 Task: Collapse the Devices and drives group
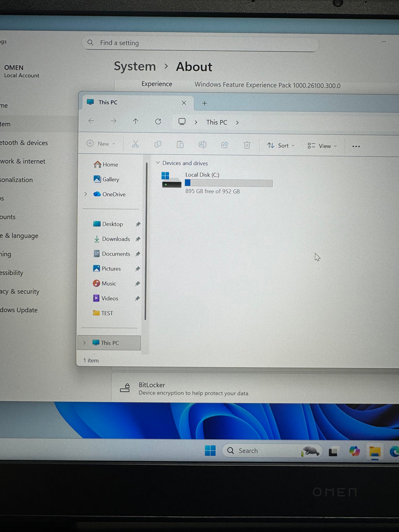(x=158, y=163)
